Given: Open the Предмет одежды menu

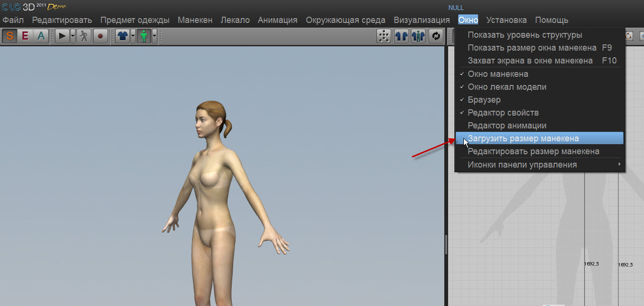Looking at the screenshot, I should click(x=135, y=20).
